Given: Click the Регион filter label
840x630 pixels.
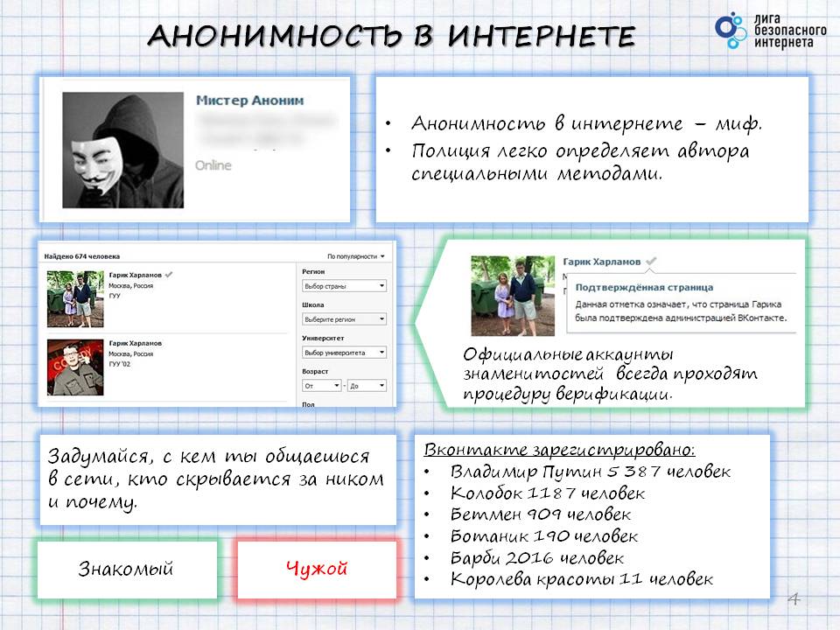Looking at the screenshot, I should [x=313, y=271].
